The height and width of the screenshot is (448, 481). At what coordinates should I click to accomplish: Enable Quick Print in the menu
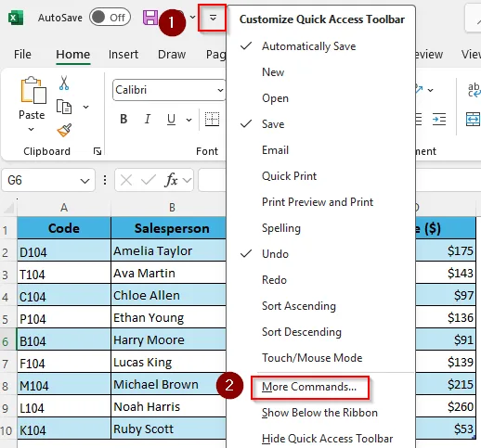[x=320, y=176]
